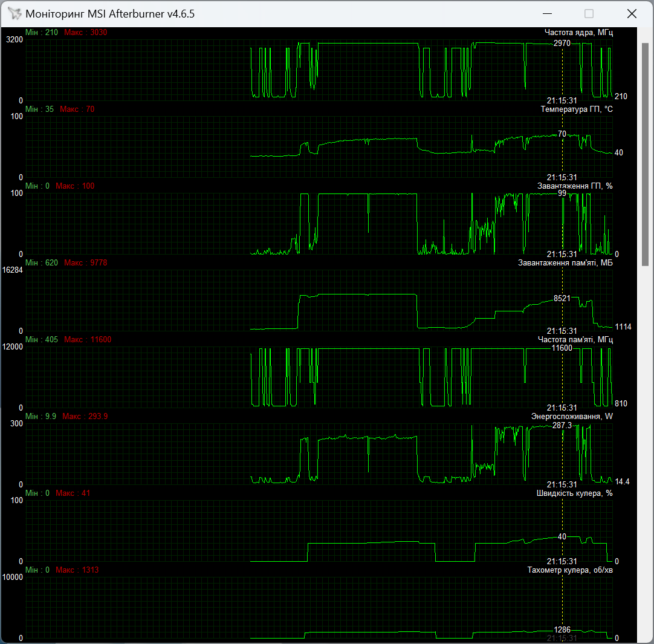Minimize the Afterburner monitoring window
Screen dimensions: 654x644
547,14
